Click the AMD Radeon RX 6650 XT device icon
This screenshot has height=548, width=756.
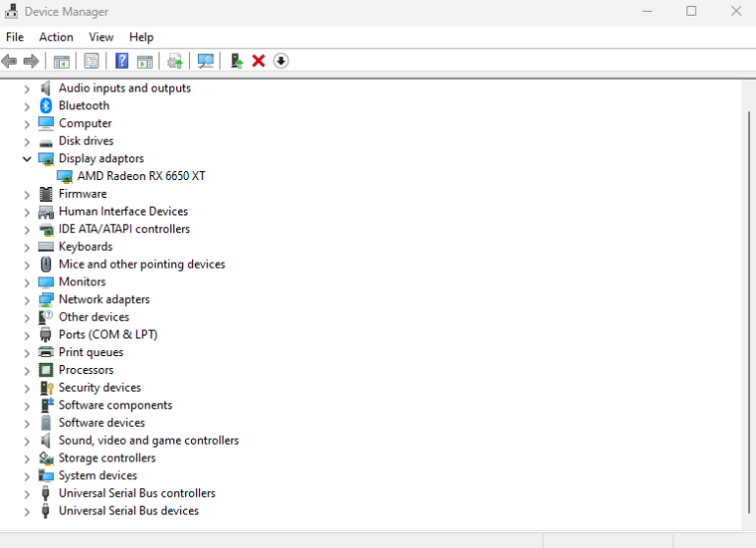[65, 176]
